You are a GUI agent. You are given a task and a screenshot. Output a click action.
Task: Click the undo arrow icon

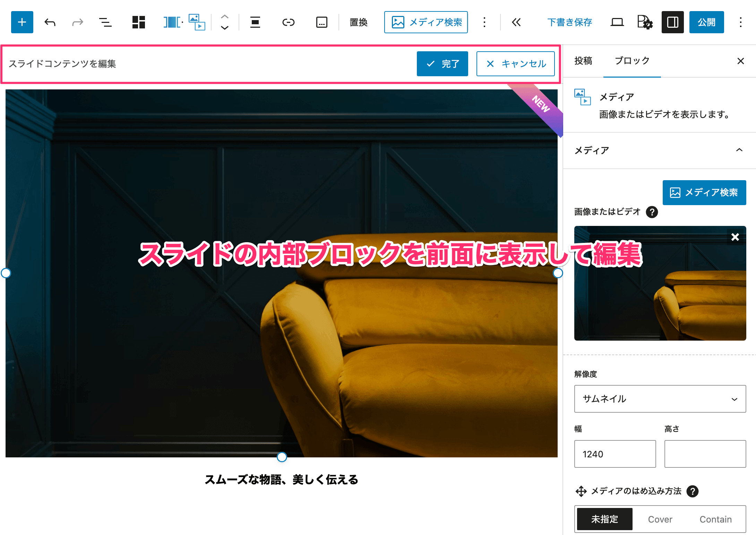click(x=50, y=22)
